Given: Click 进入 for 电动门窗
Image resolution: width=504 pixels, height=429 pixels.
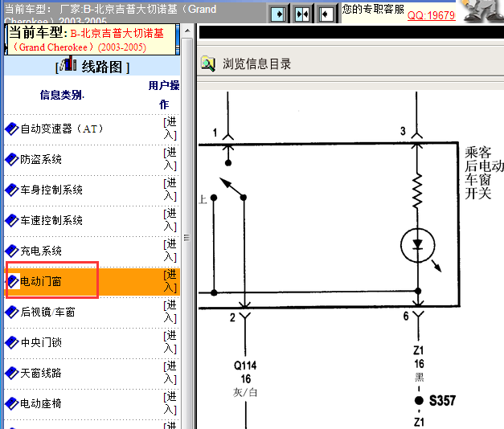Looking at the screenshot, I should pos(170,281).
